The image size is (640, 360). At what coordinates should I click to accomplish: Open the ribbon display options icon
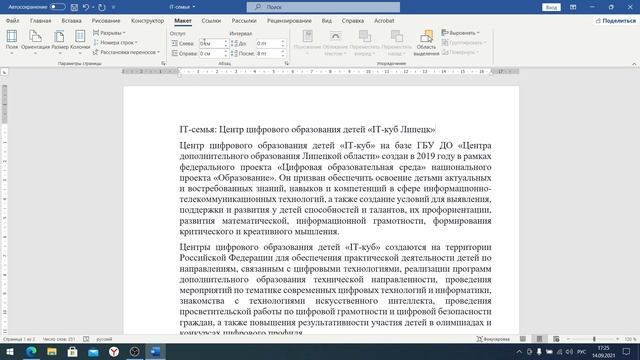point(573,7)
